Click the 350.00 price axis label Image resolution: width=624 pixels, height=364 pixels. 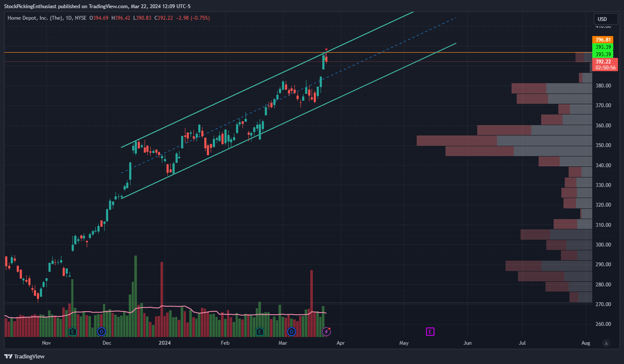pyautogui.click(x=603, y=145)
